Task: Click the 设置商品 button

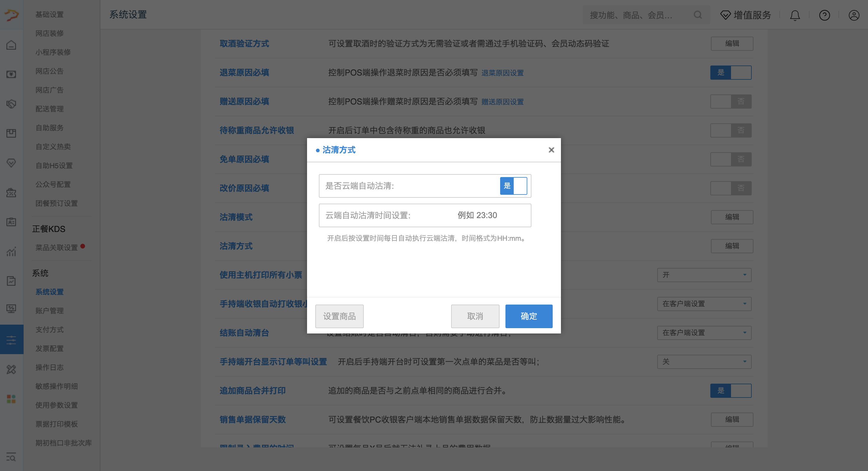Action: (339, 316)
